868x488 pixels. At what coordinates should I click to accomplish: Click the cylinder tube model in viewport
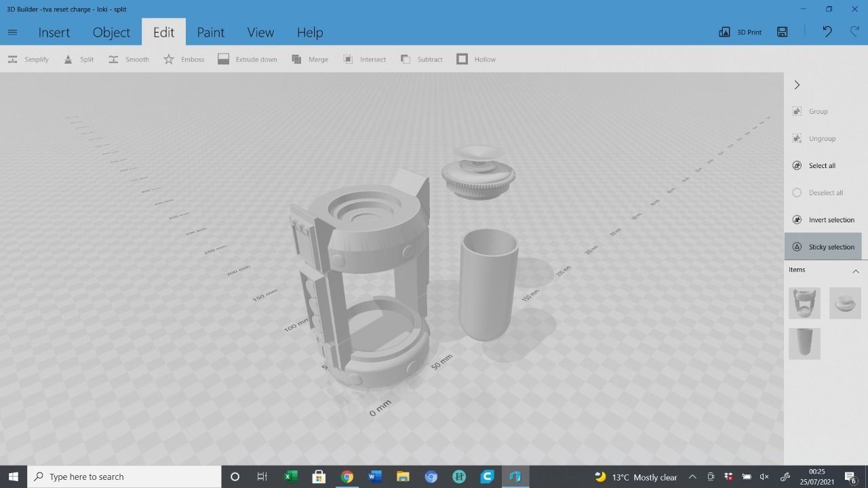click(x=488, y=285)
